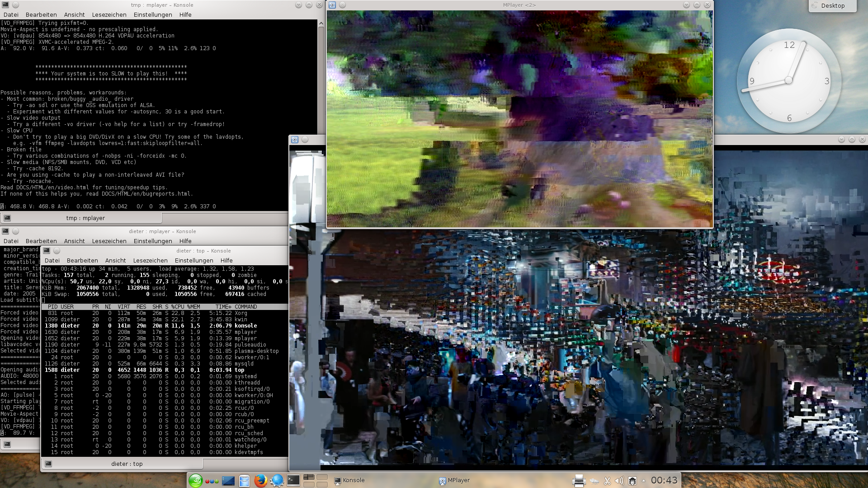The height and width of the screenshot is (488, 868).
Task: Toggle the MPlayer <2> window pin button
Action: click(342, 5)
